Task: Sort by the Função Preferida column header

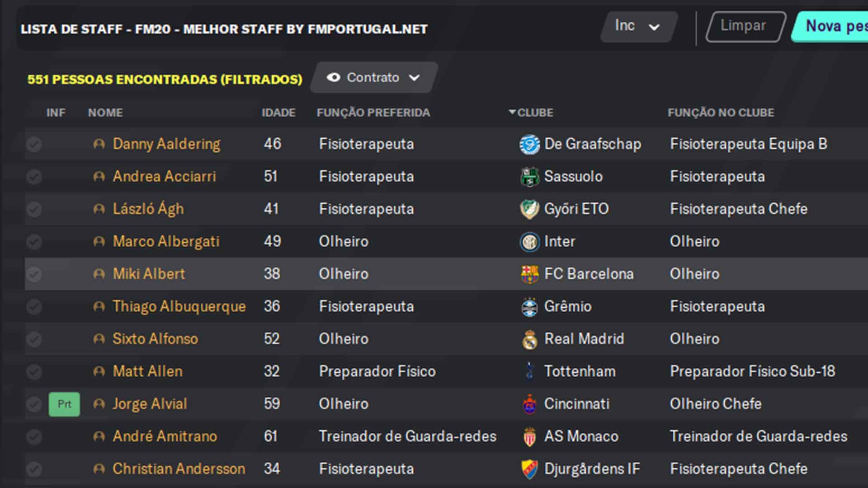Action: tap(373, 113)
